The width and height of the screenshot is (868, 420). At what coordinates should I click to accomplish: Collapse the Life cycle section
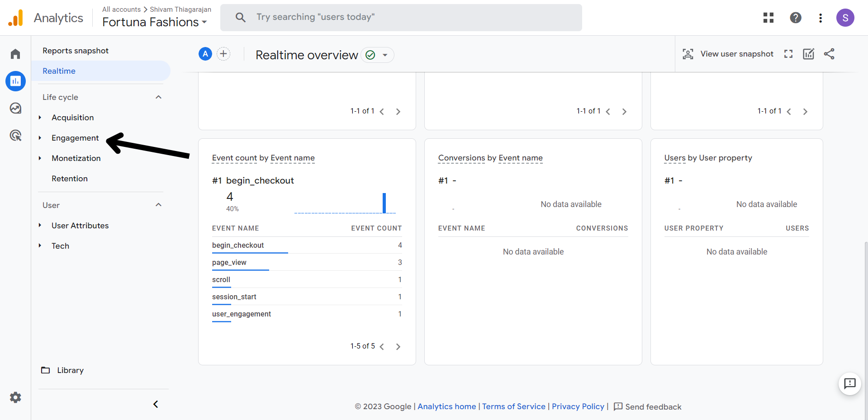point(158,97)
